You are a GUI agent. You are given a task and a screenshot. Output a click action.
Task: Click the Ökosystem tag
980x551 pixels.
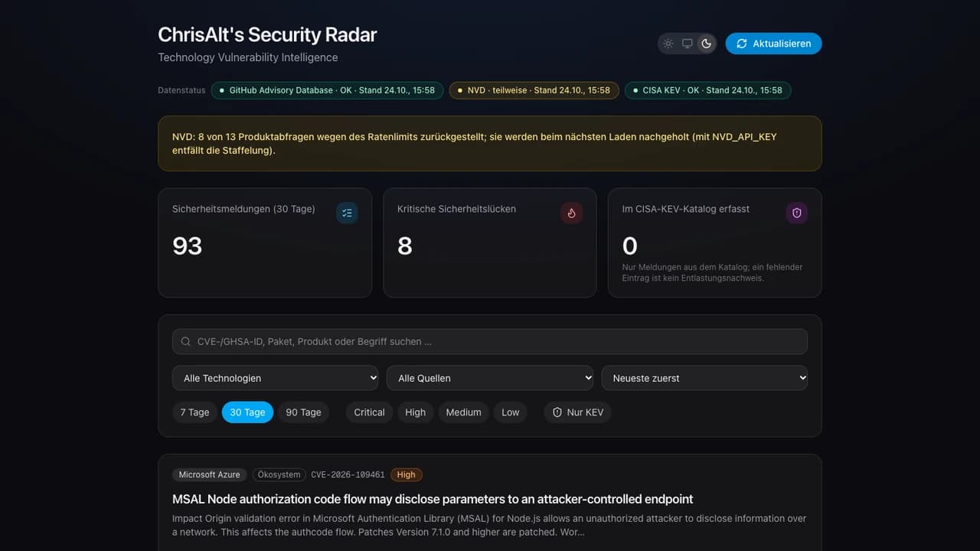point(279,474)
